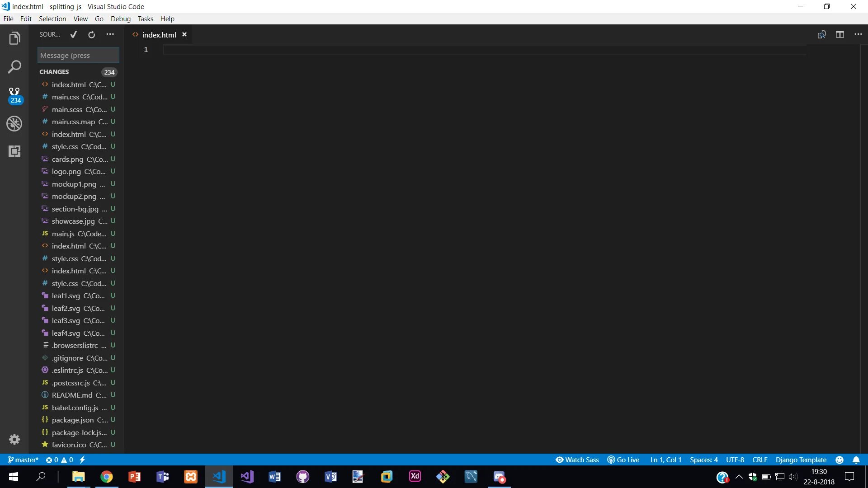The height and width of the screenshot is (488, 868).
Task: Change the Django Template language mode
Action: pos(801,460)
